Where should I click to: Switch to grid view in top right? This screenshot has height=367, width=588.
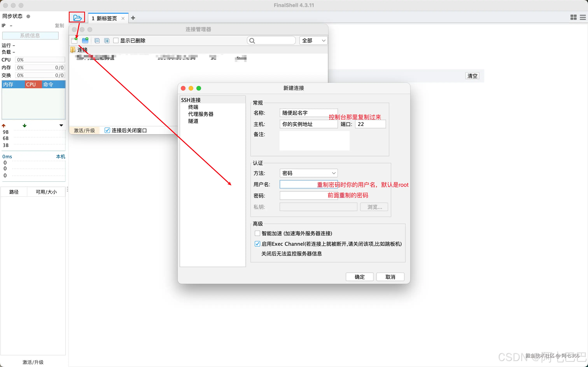coord(573,17)
